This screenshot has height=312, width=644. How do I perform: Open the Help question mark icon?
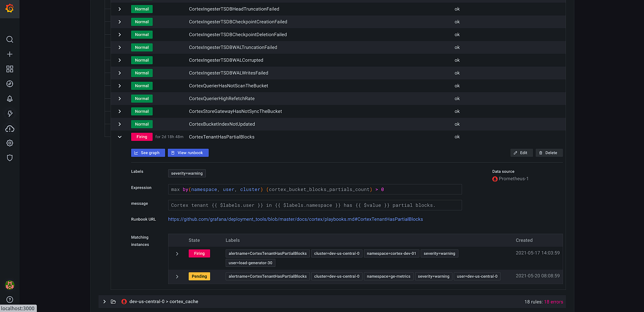[10, 300]
